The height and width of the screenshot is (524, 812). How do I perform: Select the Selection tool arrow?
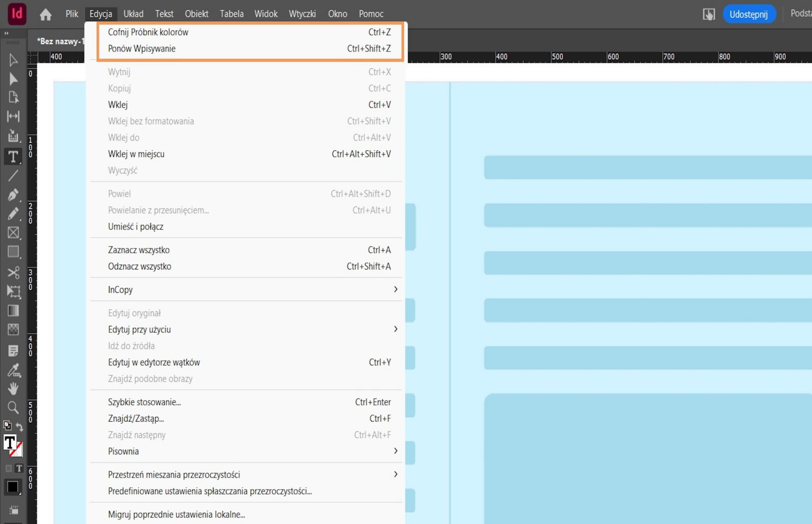pyautogui.click(x=13, y=60)
